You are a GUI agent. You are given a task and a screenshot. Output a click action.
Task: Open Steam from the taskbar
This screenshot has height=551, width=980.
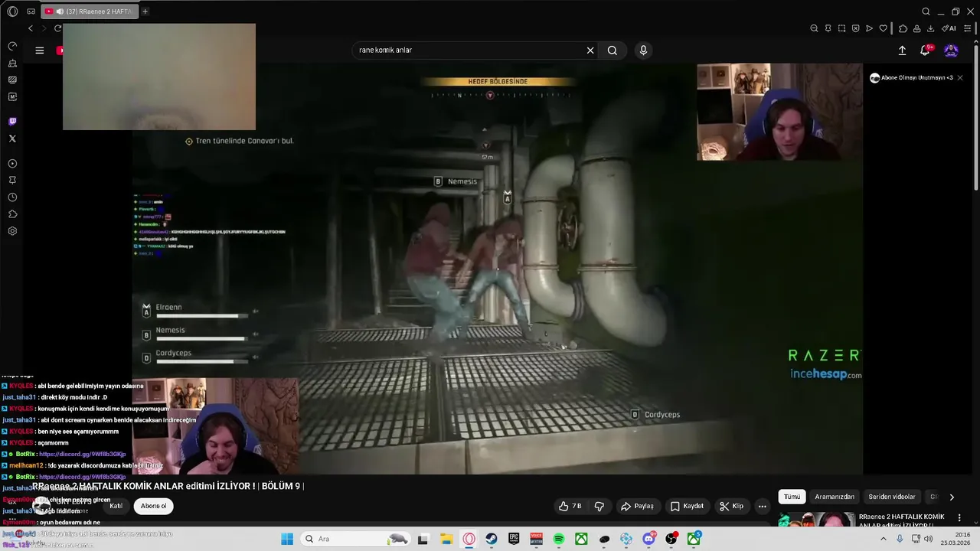click(x=492, y=539)
